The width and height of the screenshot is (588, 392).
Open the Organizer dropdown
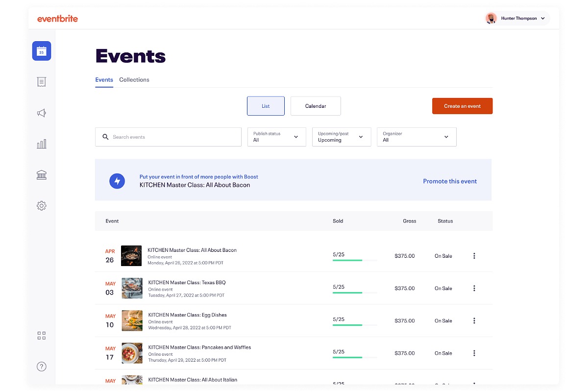pyautogui.click(x=416, y=137)
